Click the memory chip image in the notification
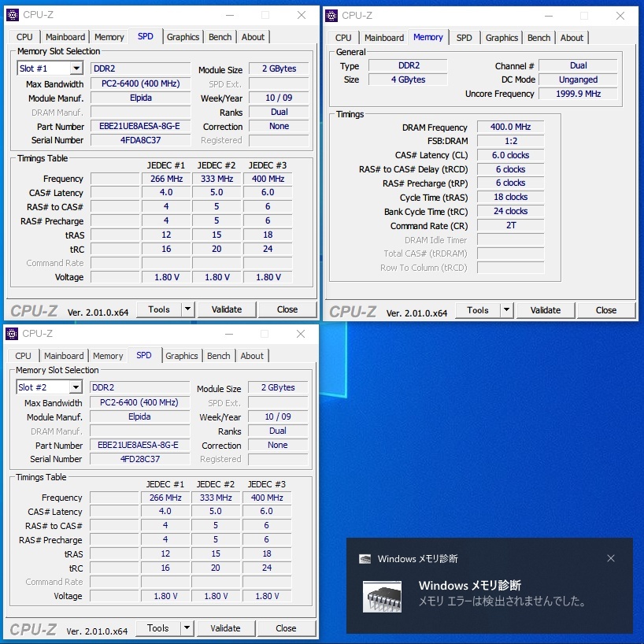This screenshot has width=644, height=644. click(382, 596)
